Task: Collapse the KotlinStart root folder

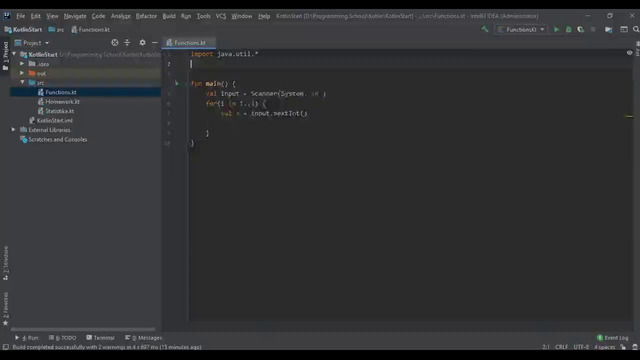Action: pyautogui.click(x=14, y=54)
